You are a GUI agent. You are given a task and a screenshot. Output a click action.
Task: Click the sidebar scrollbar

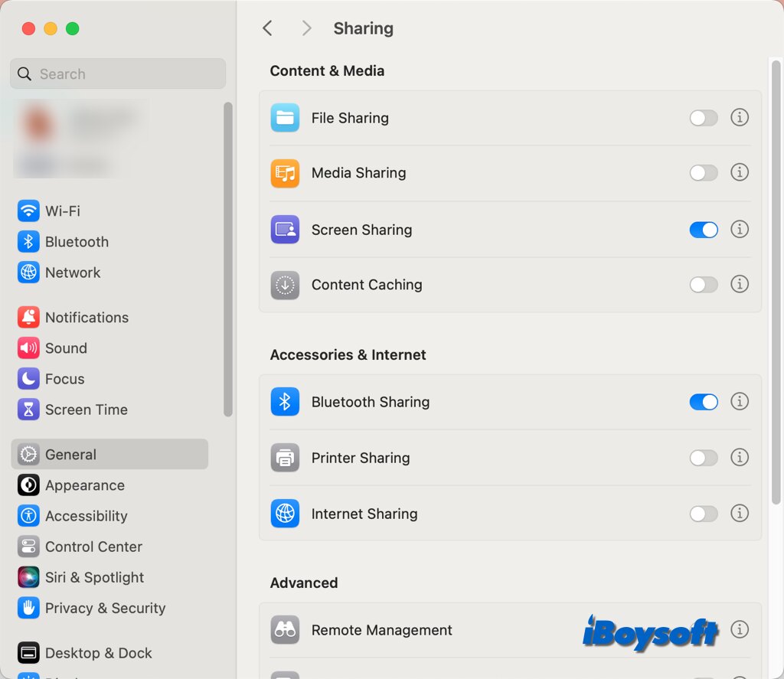tap(228, 259)
